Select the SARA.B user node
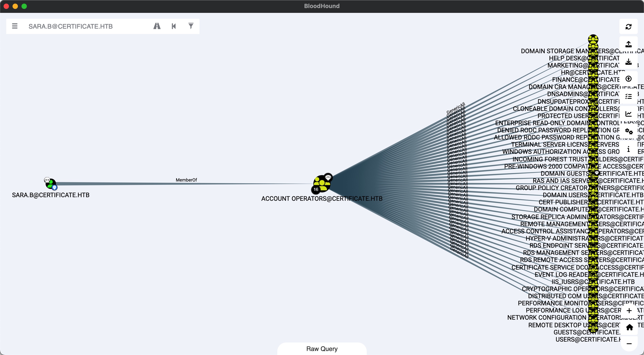This screenshot has height=355, width=644. 51,184
